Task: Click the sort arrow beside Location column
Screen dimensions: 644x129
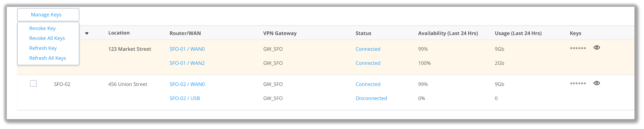Action: click(x=87, y=33)
